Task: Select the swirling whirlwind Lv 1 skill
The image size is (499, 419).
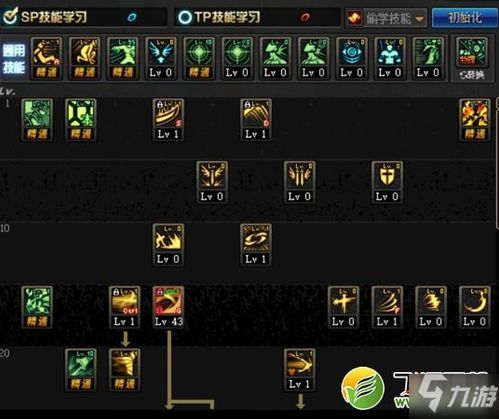Action: [x=256, y=245]
